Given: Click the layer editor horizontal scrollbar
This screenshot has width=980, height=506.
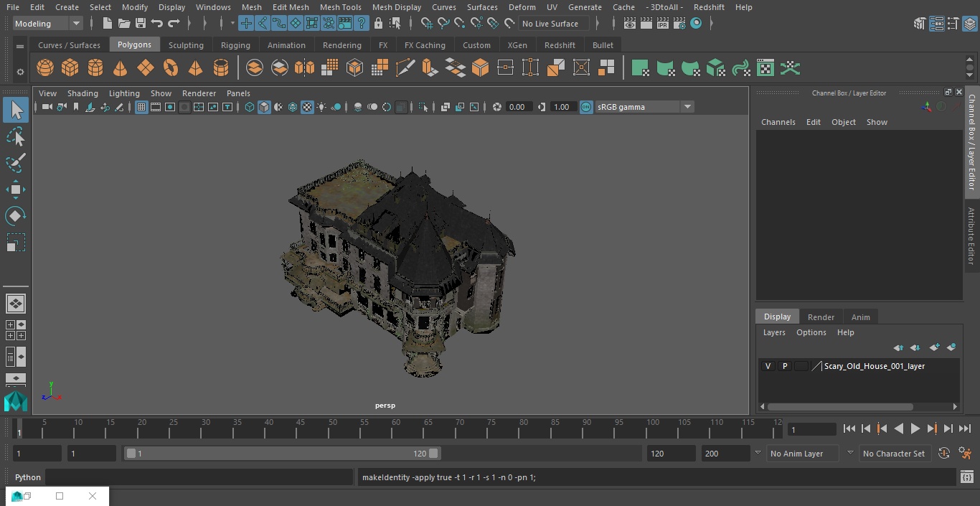Looking at the screenshot, I should (x=841, y=406).
